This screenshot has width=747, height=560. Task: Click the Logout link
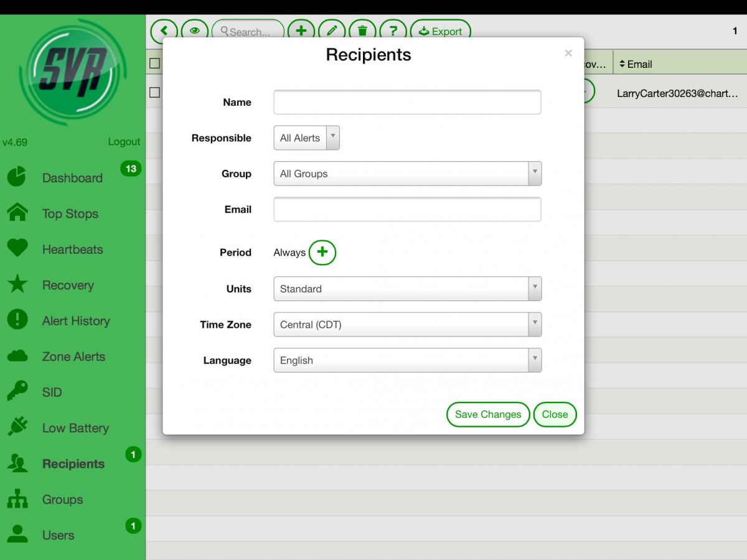[x=124, y=142]
